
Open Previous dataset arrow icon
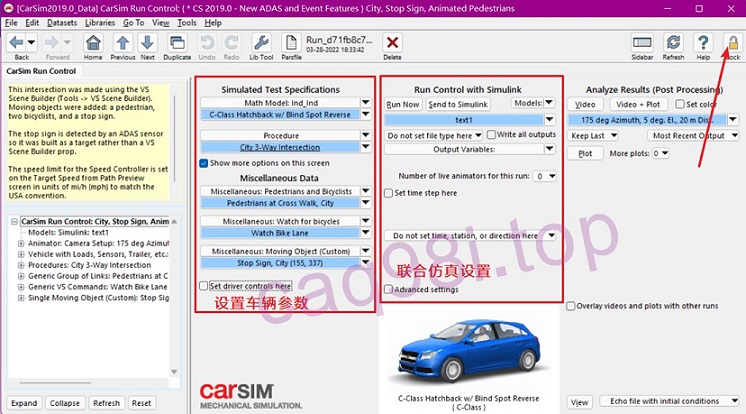point(123,43)
